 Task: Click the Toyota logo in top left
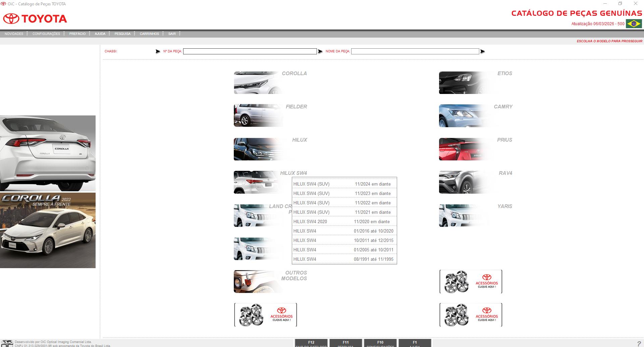35,18
